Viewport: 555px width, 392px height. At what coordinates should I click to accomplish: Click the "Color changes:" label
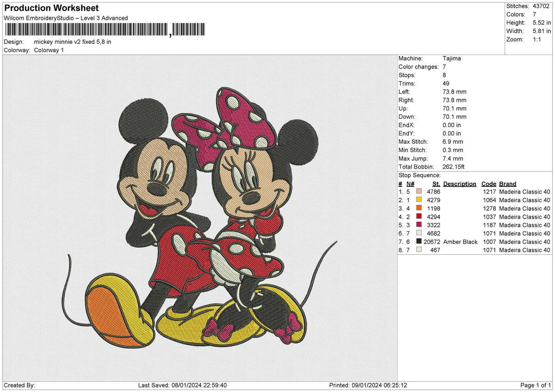coord(419,67)
